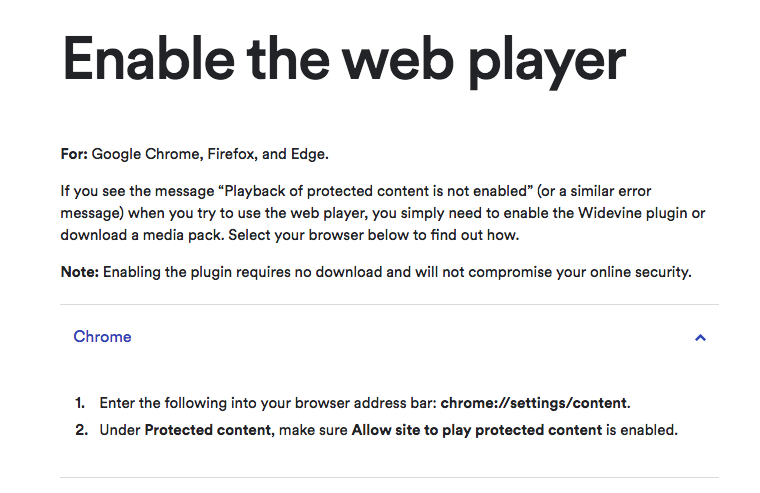Click the chrome://settings/content bold text

[534, 403]
